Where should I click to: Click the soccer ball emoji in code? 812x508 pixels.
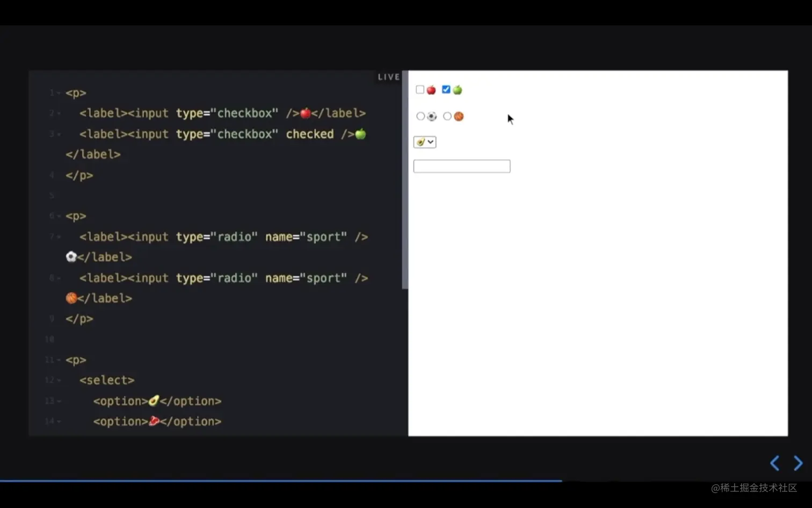[71, 256]
